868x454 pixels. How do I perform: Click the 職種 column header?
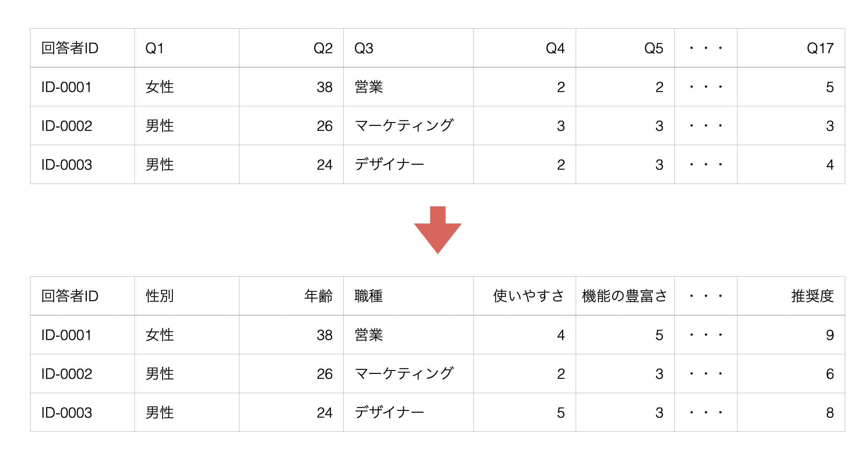(x=408, y=296)
